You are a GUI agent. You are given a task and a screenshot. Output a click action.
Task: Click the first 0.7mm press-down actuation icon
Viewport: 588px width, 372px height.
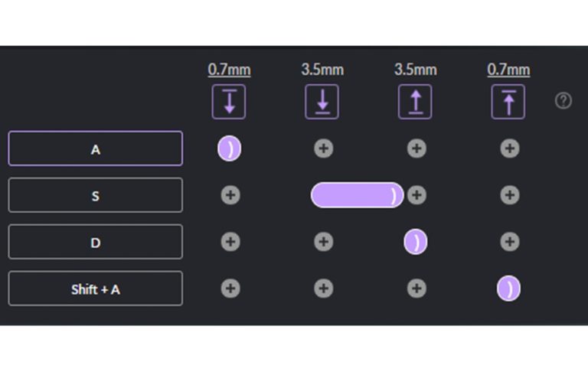click(x=229, y=102)
